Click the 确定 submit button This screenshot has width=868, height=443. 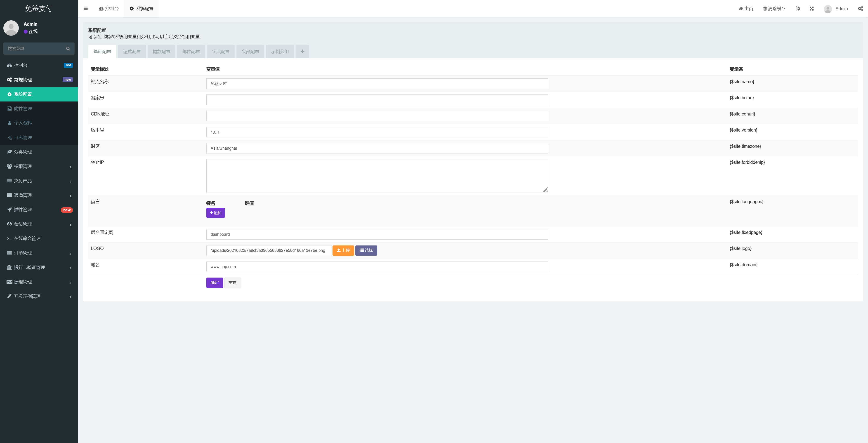coord(215,283)
